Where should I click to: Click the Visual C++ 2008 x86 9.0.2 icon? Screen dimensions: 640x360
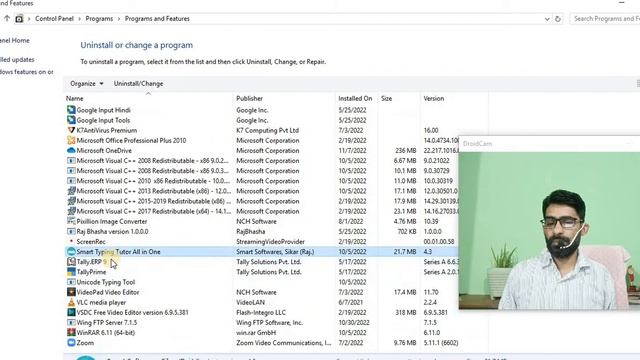(x=71, y=160)
